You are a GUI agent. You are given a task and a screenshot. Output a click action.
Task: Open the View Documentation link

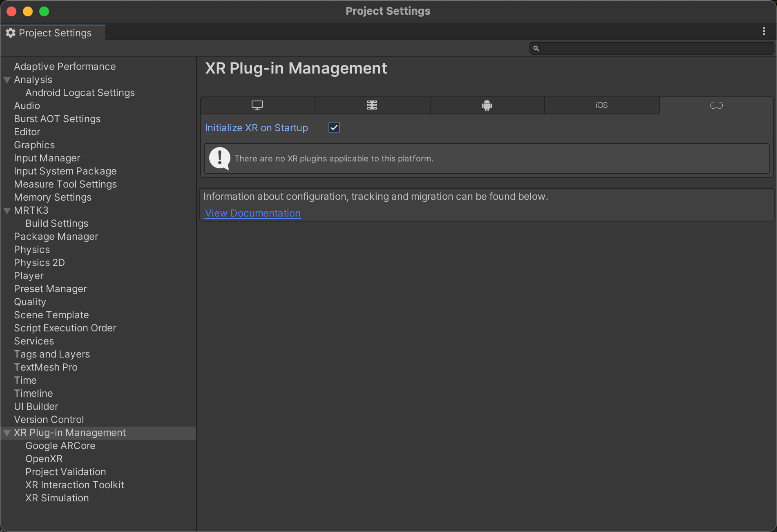(x=252, y=213)
